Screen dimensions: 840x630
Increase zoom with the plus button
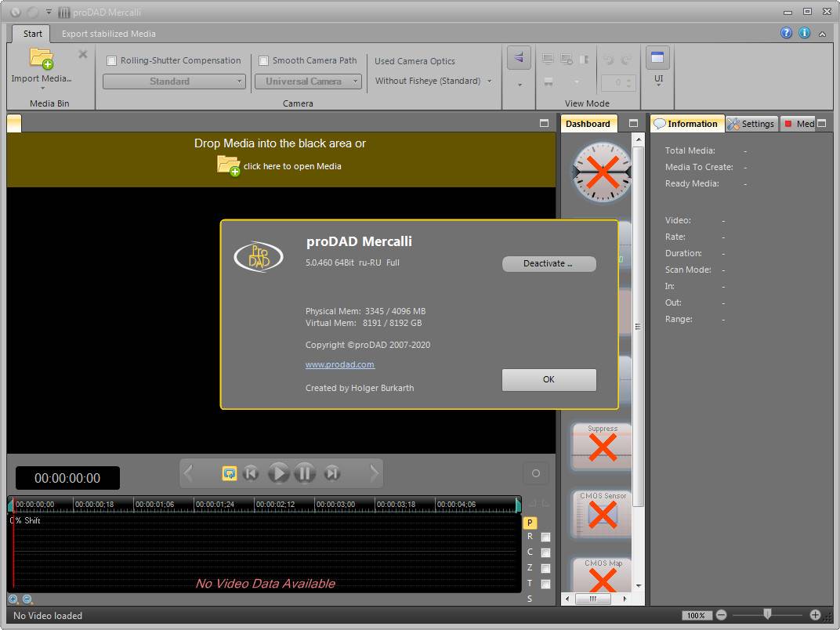815,615
